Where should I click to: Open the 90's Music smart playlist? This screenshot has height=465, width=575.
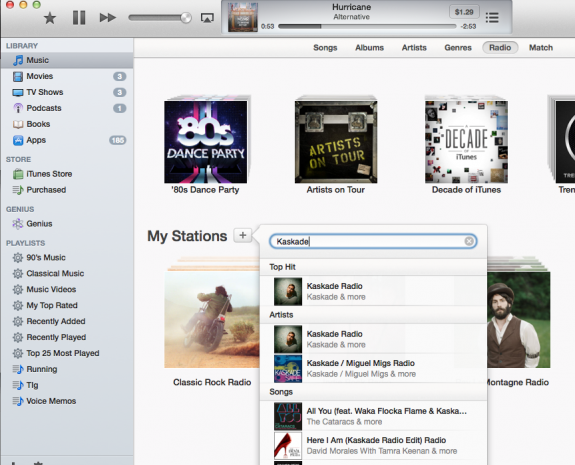[67, 257]
